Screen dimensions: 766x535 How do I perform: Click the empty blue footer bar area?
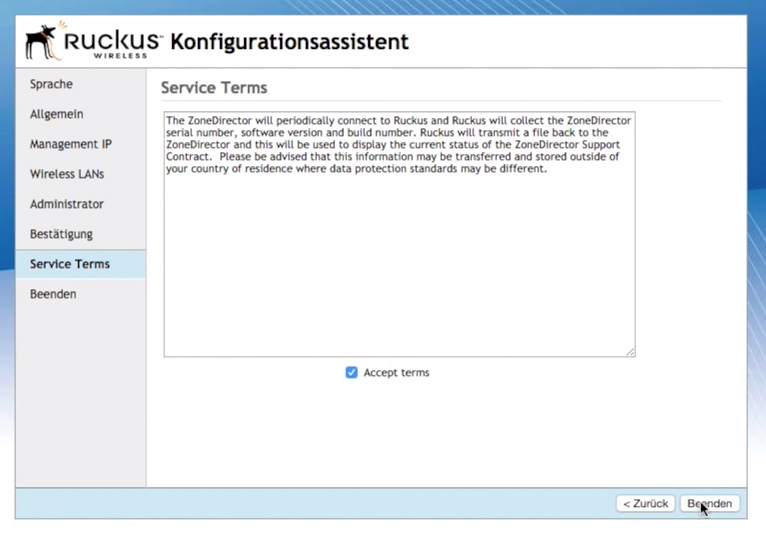[300, 503]
